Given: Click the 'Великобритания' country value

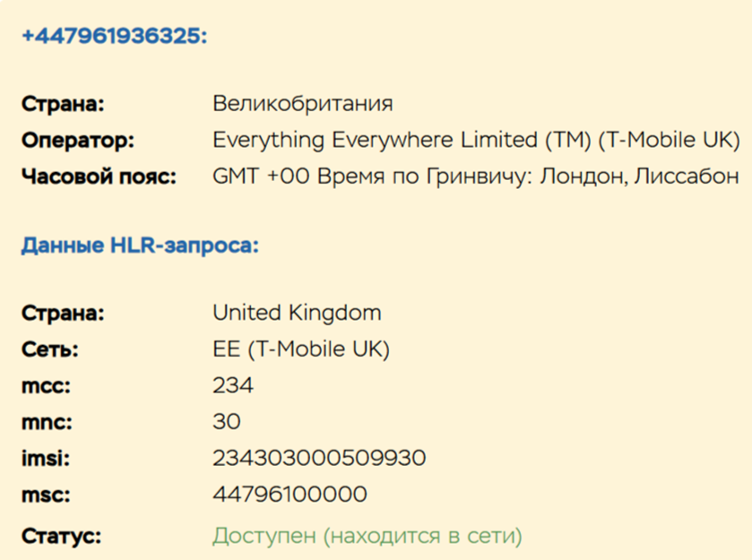Looking at the screenshot, I should point(303,104).
